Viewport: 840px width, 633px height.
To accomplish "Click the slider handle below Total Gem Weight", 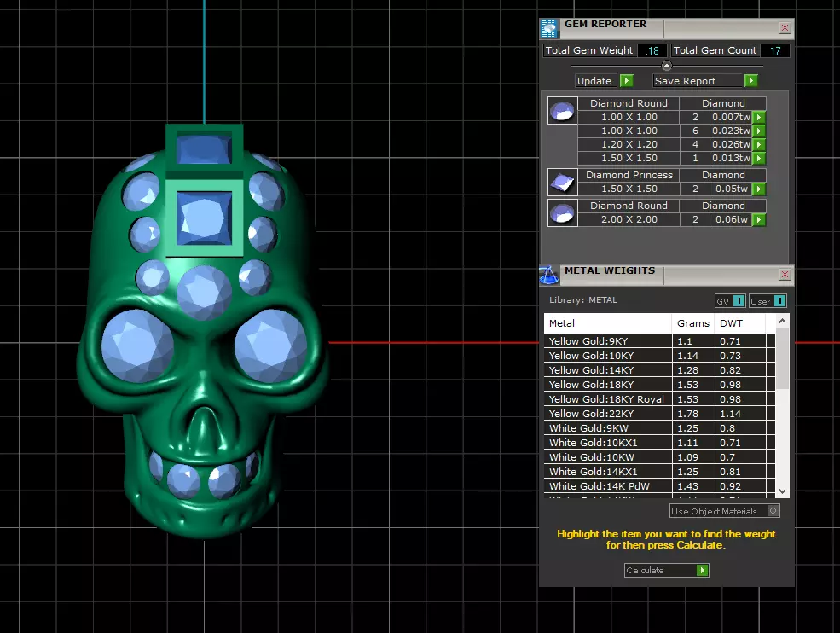I will tap(666, 66).
